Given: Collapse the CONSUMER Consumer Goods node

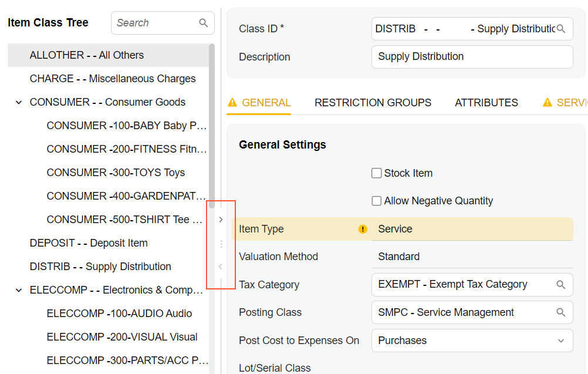Looking at the screenshot, I should pyautogui.click(x=19, y=102).
